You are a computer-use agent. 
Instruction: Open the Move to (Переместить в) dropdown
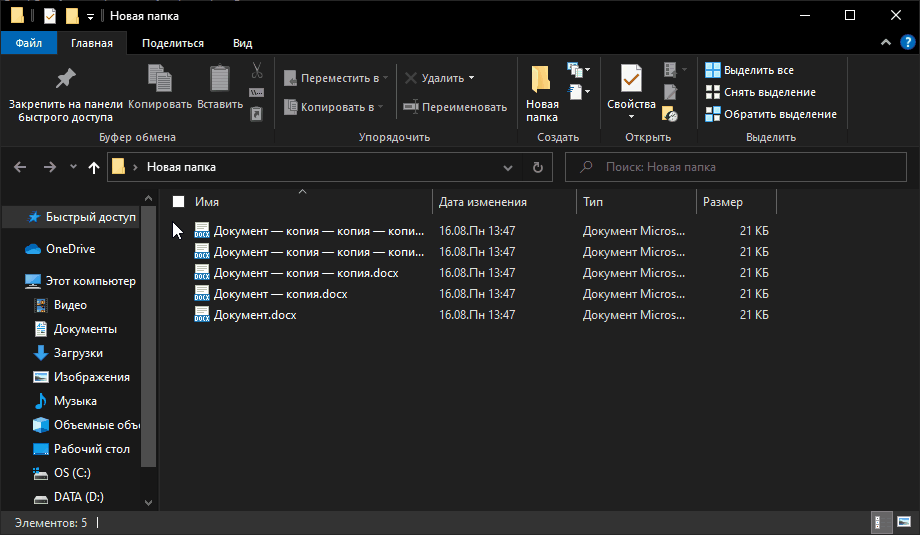[x=336, y=78]
